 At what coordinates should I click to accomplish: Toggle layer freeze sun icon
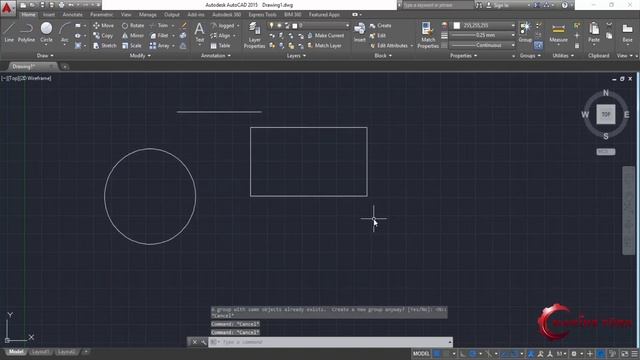279,25
